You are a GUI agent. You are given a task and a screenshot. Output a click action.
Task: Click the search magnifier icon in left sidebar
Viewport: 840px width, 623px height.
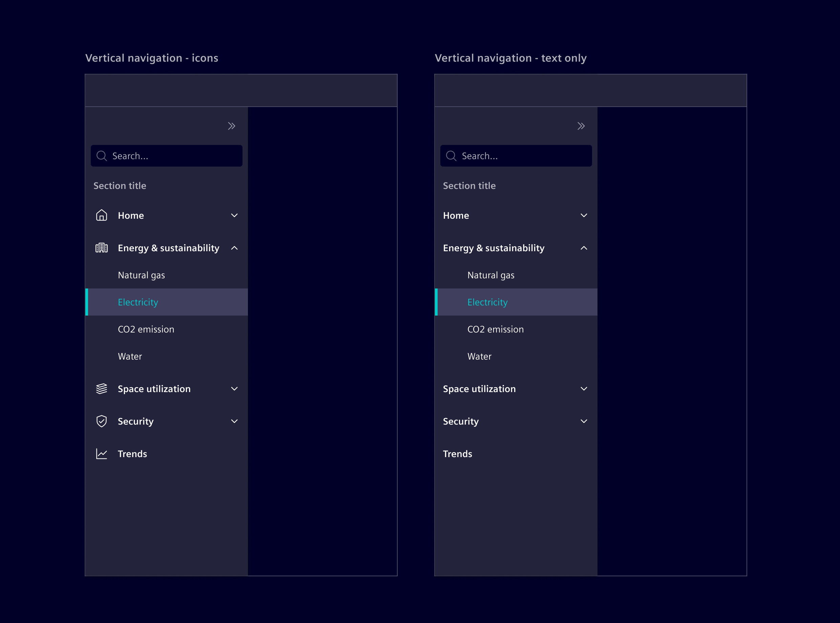coord(102,155)
